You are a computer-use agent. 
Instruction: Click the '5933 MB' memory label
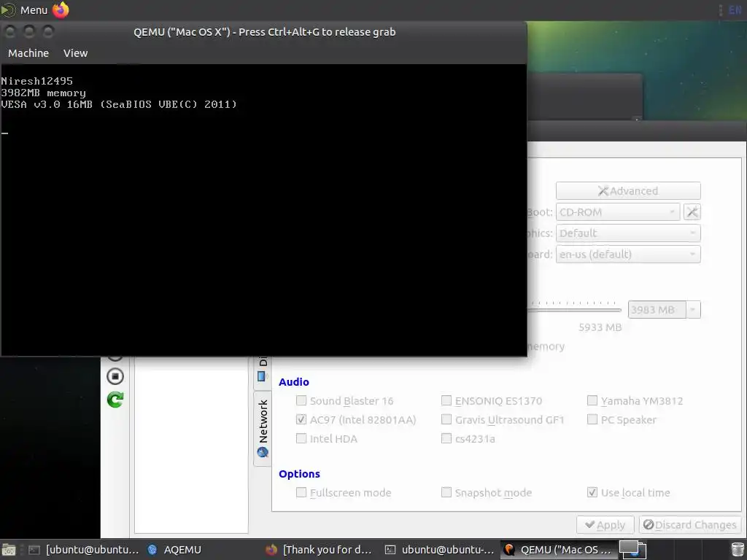(600, 327)
